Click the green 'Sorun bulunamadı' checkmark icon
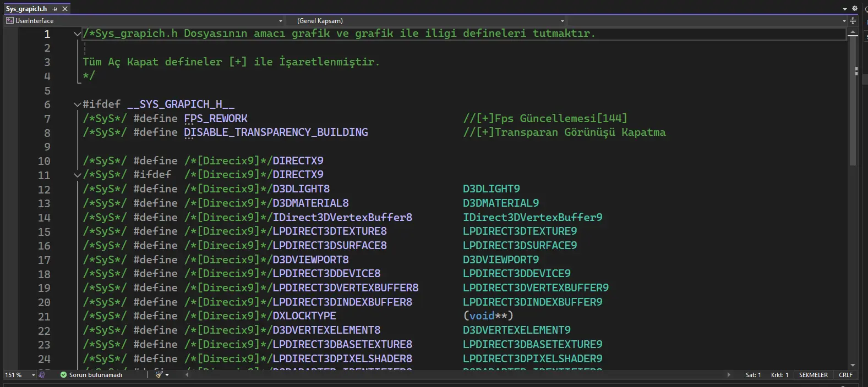 63,375
